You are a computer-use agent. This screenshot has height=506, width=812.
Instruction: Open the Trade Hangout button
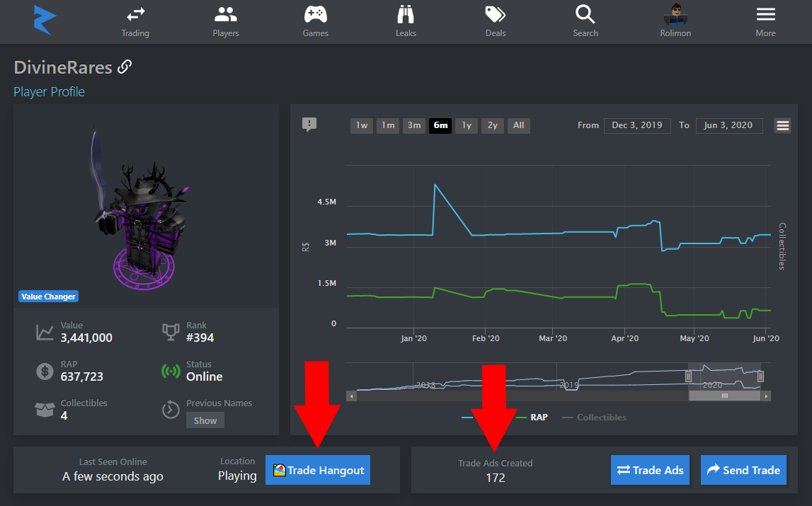click(x=317, y=470)
